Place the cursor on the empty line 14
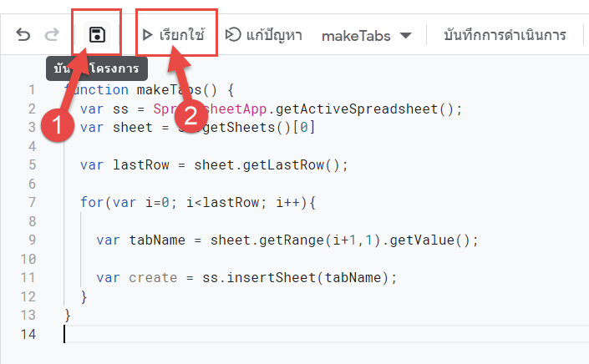The width and height of the screenshot is (589, 364). tap(323, 334)
